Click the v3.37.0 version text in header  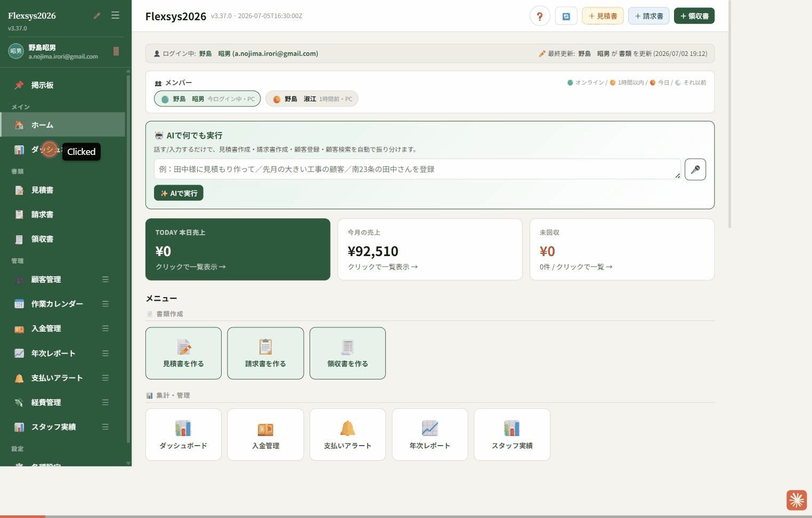click(256, 16)
